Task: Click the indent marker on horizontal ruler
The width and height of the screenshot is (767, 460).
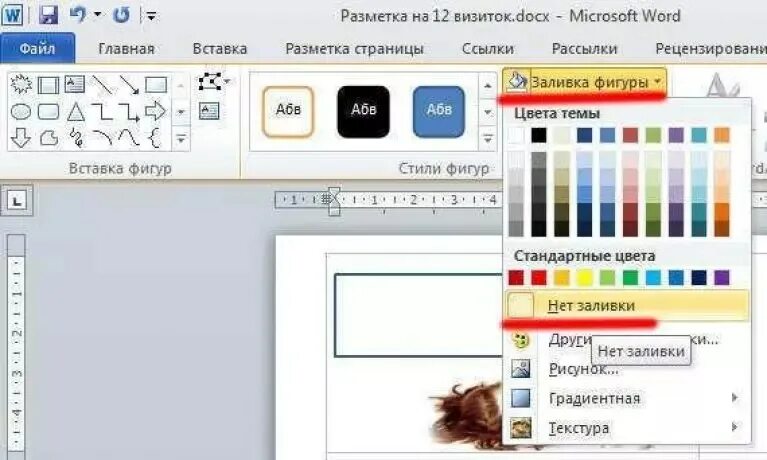Action: pos(334,201)
